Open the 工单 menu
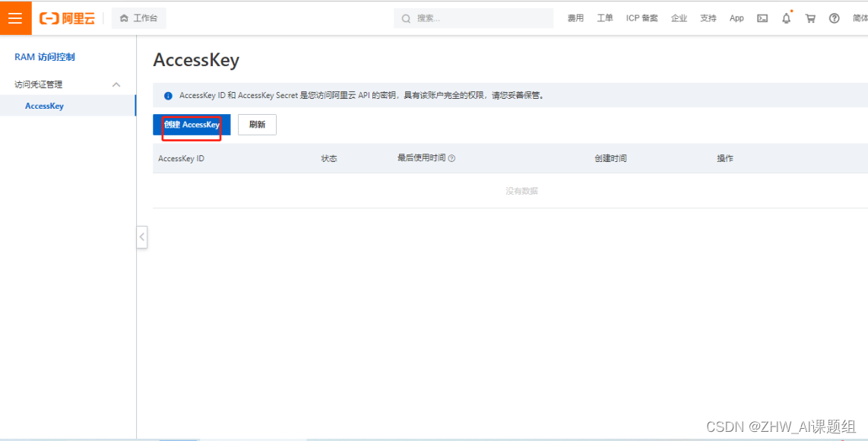The image size is (868, 441). point(605,18)
